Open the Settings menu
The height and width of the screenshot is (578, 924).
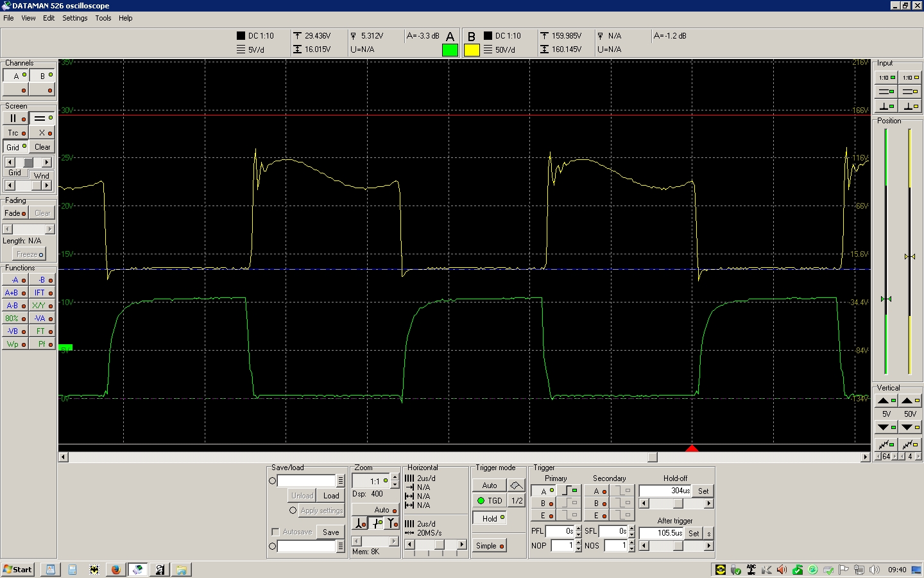[74, 18]
